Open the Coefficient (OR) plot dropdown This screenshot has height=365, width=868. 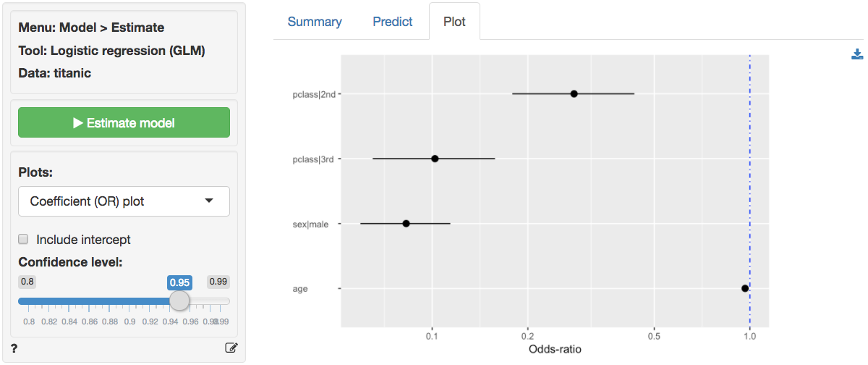coord(124,201)
